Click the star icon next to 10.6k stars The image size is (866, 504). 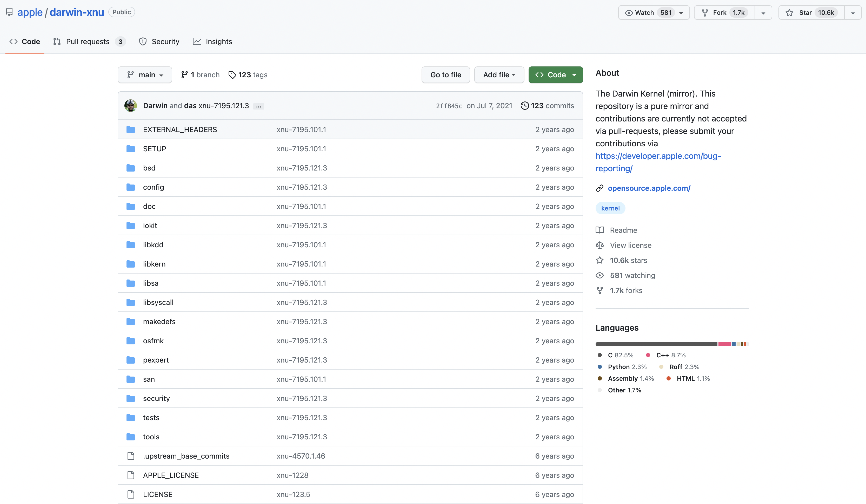(600, 260)
